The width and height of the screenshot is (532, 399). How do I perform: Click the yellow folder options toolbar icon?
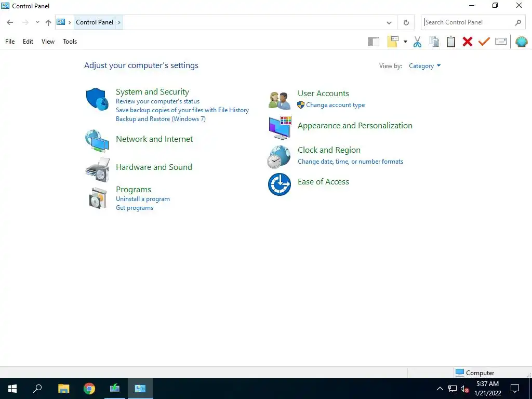(x=393, y=42)
